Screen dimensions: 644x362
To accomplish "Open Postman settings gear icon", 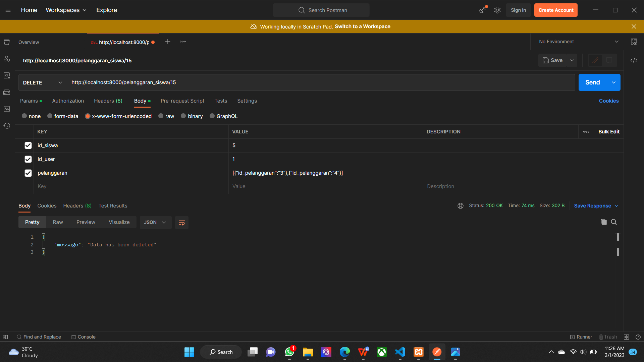I will [x=497, y=10].
